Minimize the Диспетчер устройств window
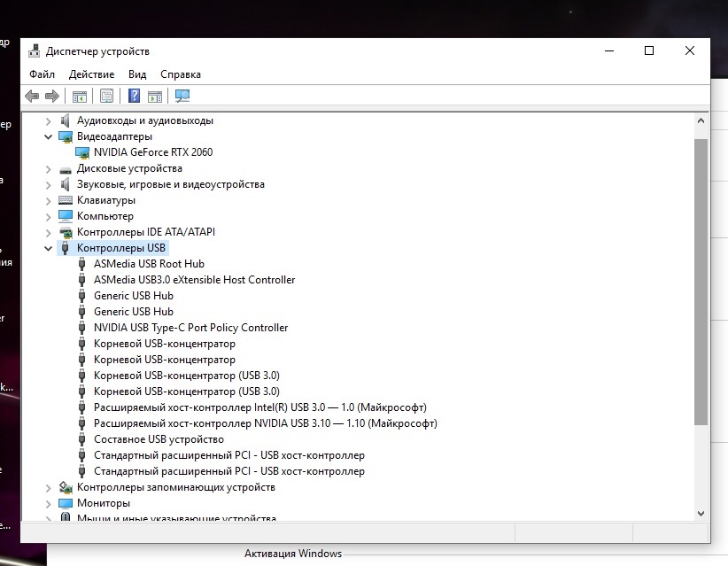 [x=609, y=50]
